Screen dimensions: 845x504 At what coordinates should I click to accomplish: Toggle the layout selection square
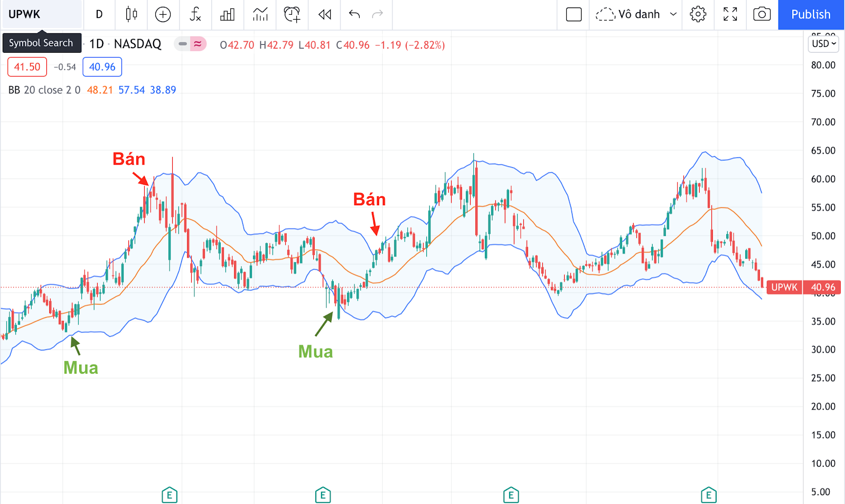[x=574, y=14]
